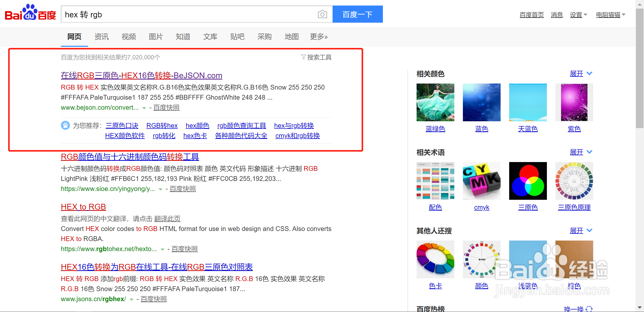The width and height of the screenshot is (644, 312).
Task: Switch to the 文库 tab
Action: [210, 37]
